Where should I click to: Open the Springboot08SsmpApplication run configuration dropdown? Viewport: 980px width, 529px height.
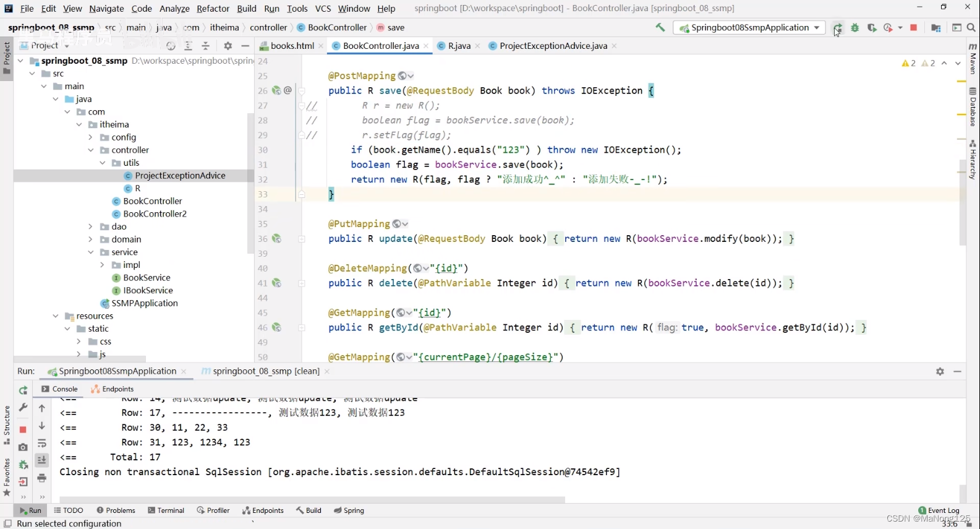(749, 27)
